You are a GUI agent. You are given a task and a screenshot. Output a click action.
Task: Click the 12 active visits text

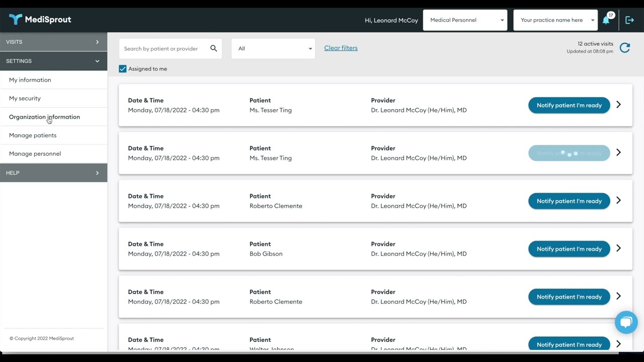click(595, 44)
